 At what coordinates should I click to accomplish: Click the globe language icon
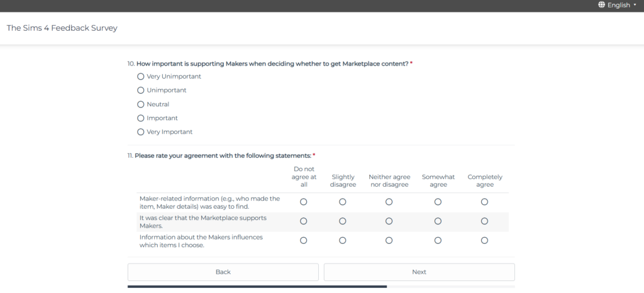click(x=602, y=5)
